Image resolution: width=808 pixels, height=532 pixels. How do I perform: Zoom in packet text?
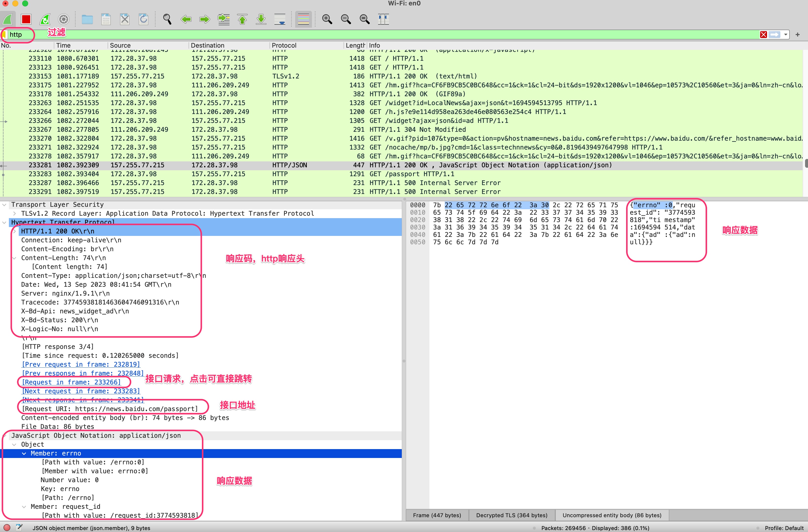[x=327, y=19]
